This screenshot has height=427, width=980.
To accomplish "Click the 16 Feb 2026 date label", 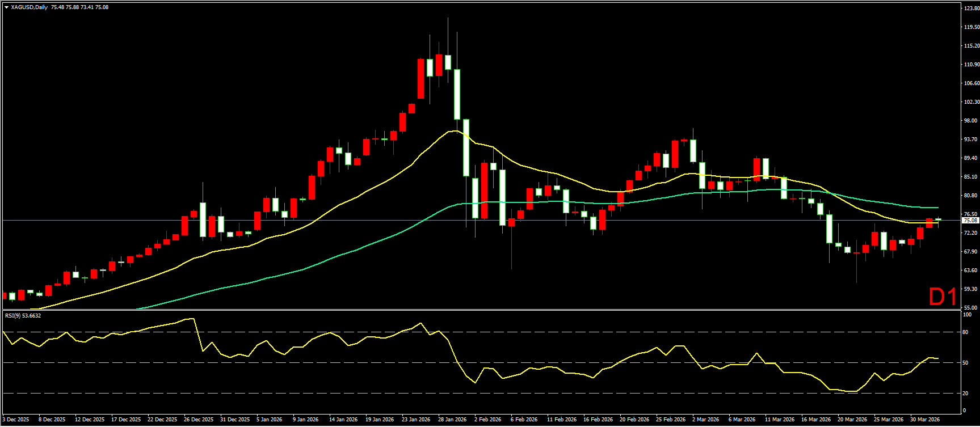I will point(598,420).
